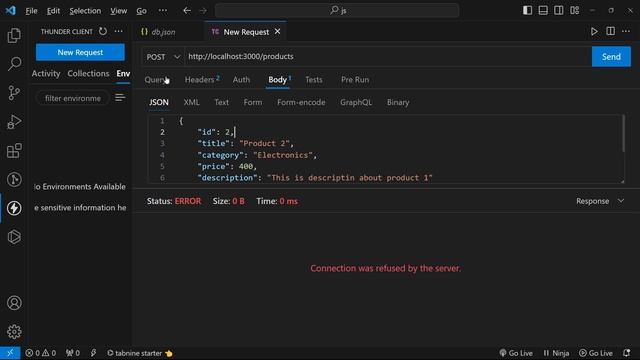Refresh the Thunder Client panel

(103, 31)
